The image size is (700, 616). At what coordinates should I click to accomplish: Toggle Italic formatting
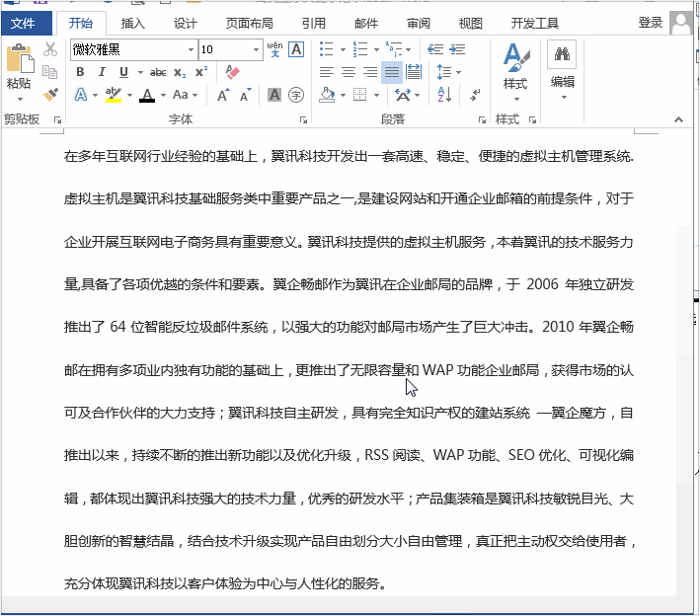(x=102, y=72)
